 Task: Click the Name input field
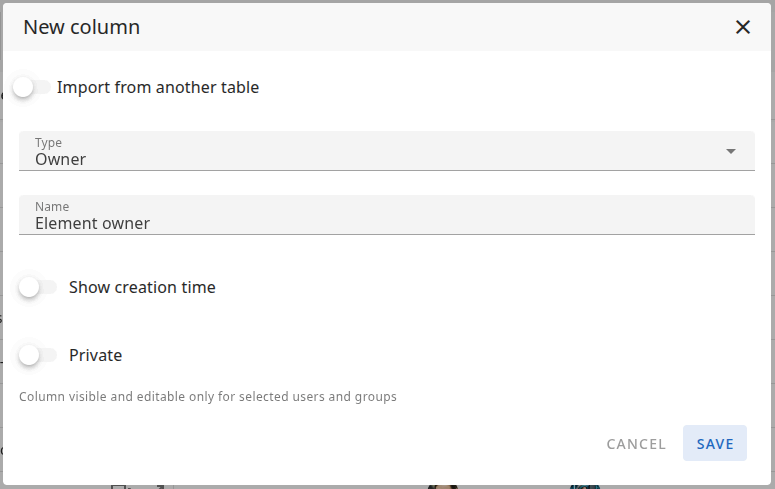386,215
